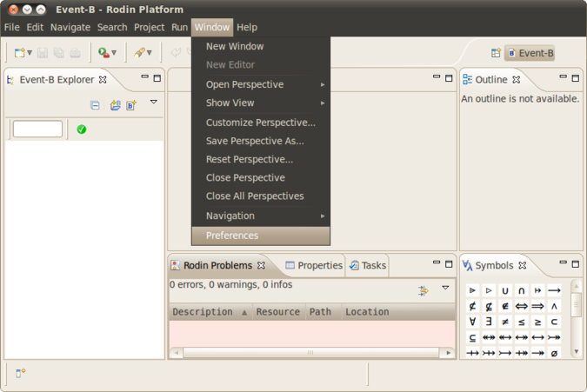587x392 pixels.
Task: Insert the not equal ≠ symbol
Action: coord(505,322)
